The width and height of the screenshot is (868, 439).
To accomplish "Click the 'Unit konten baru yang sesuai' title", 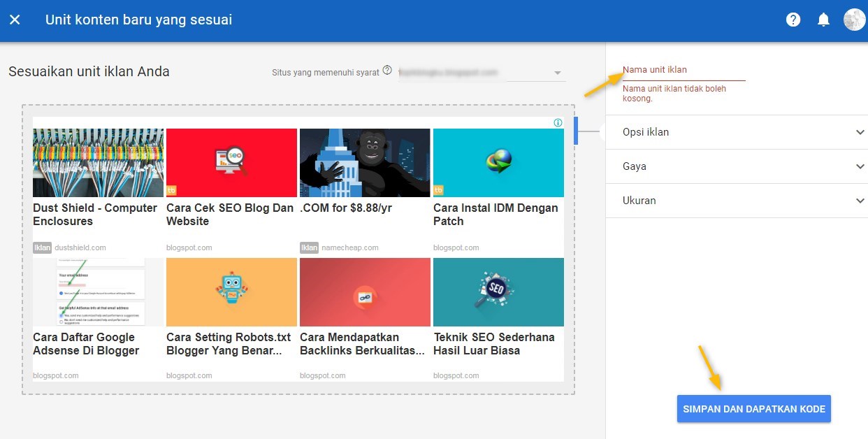I will pos(138,20).
